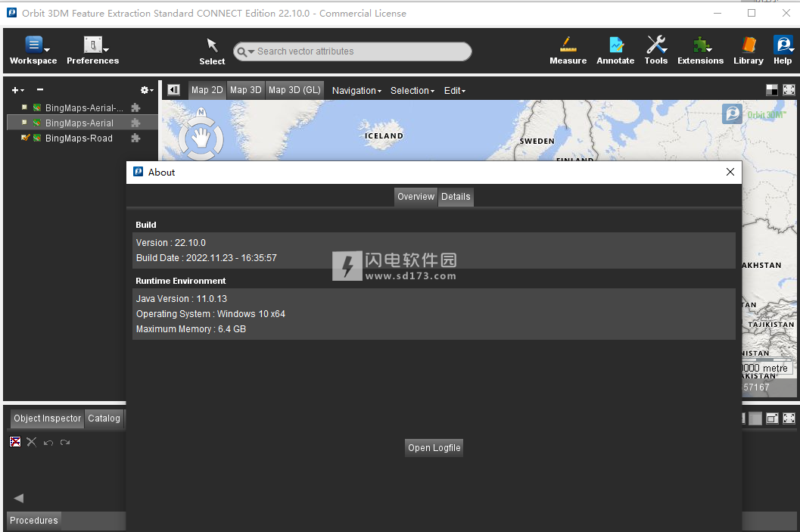
Task: Click the delete X icon in Object Inspector
Action: pos(32,442)
